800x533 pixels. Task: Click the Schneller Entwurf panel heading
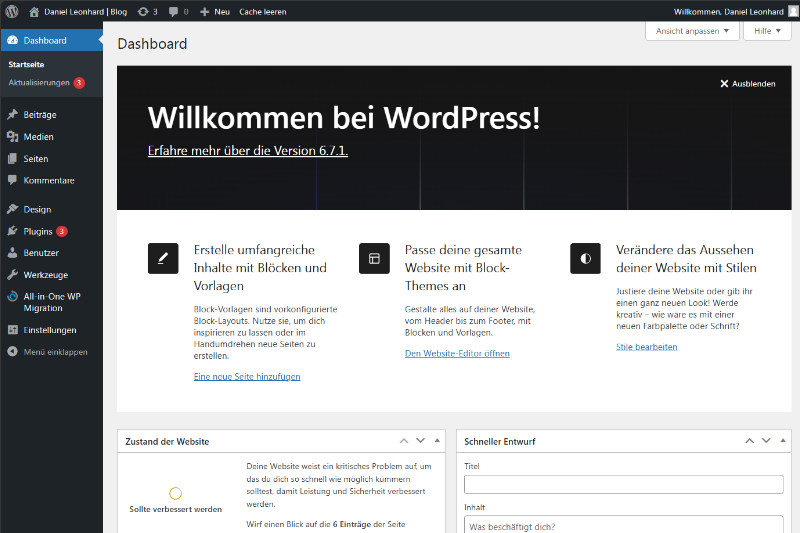pos(500,442)
